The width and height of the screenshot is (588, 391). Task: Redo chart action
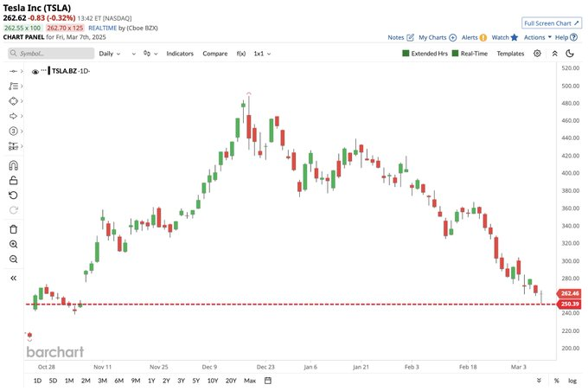(x=14, y=210)
